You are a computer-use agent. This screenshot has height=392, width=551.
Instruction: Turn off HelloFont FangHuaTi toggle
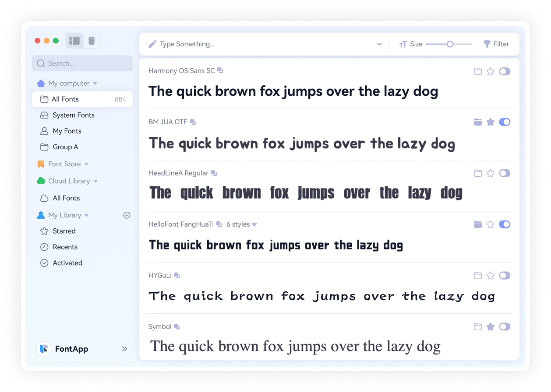(505, 224)
